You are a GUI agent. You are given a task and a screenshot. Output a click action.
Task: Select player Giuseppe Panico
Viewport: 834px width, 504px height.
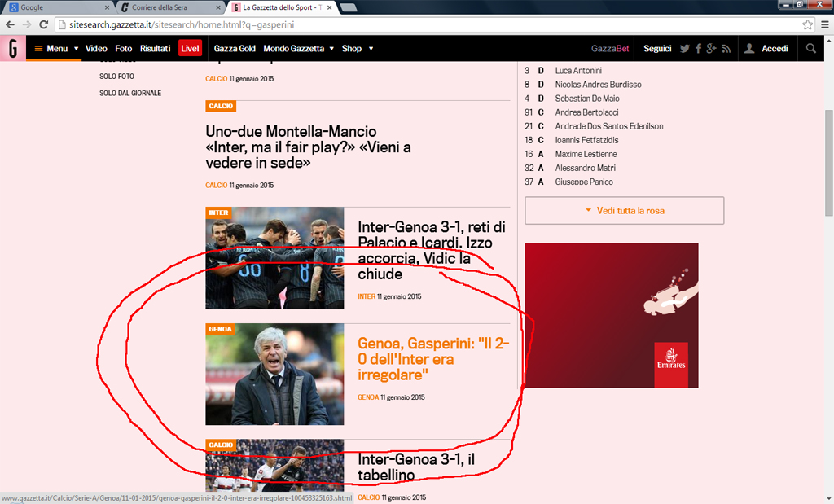584,182
